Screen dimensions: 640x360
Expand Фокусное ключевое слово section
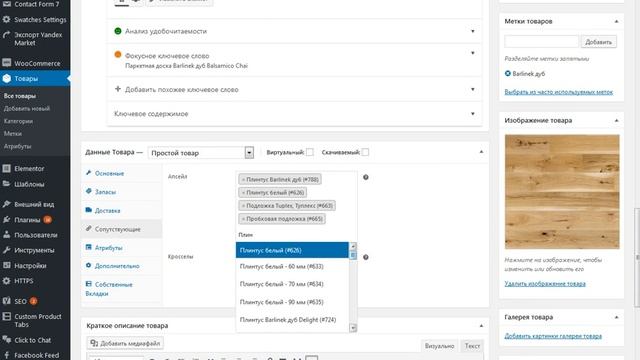click(x=473, y=53)
